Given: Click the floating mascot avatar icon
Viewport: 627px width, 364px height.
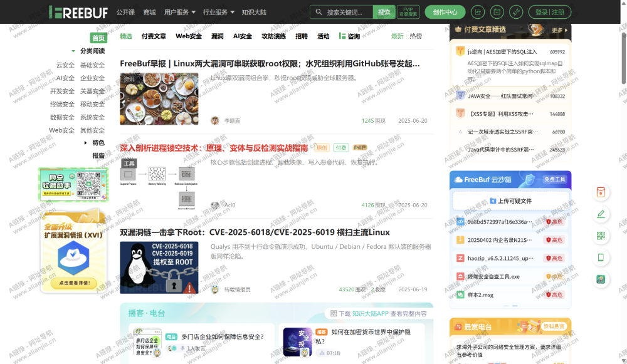Looking at the screenshot, I should (601, 279).
